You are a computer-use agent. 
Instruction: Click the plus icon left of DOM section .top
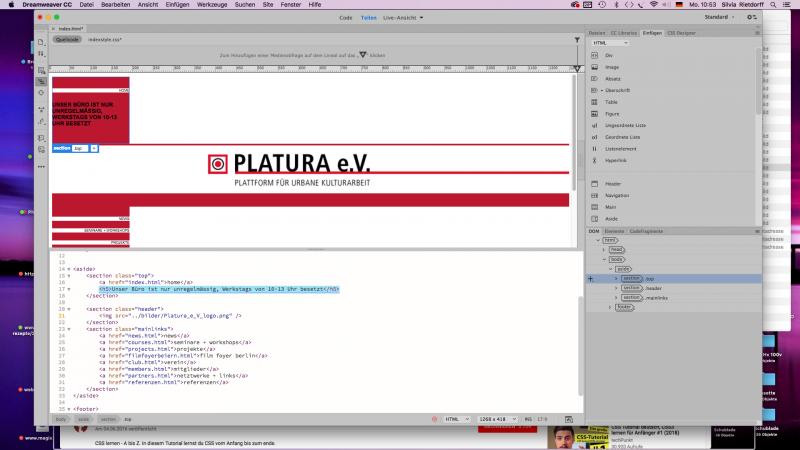point(590,279)
